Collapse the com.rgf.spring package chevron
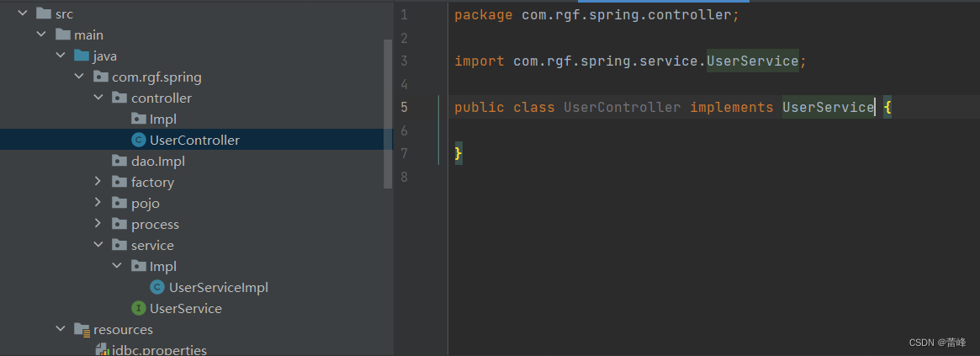980x356 pixels. 79,77
